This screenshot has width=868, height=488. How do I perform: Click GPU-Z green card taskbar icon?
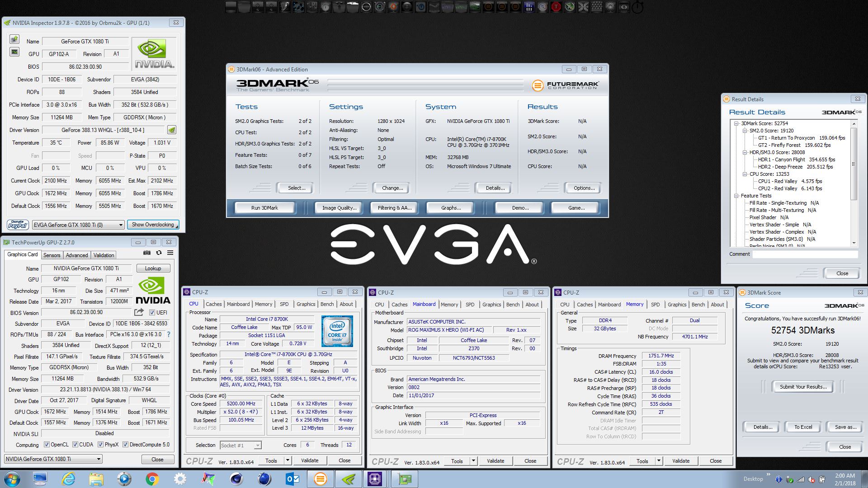(405, 479)
